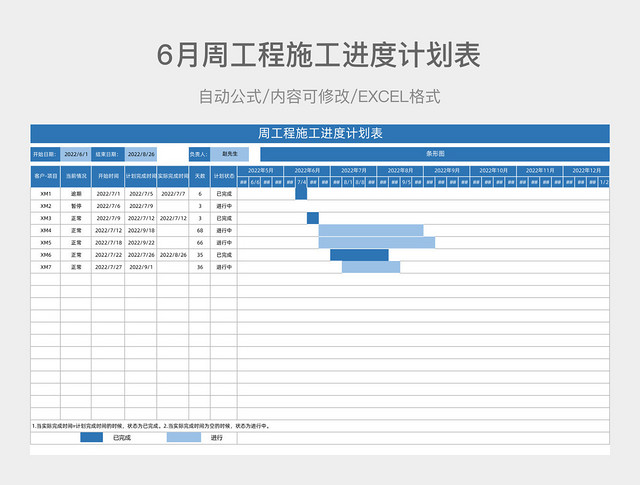The height and width of the screenshot is (485, 640).
Task: Select the 计划完成时间 column header
Action: (x=141, y=176)
